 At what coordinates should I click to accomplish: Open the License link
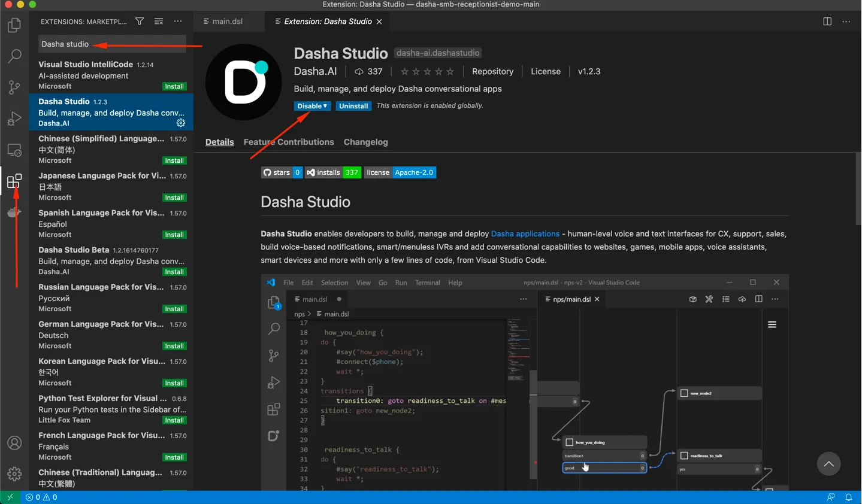(546, 71)
